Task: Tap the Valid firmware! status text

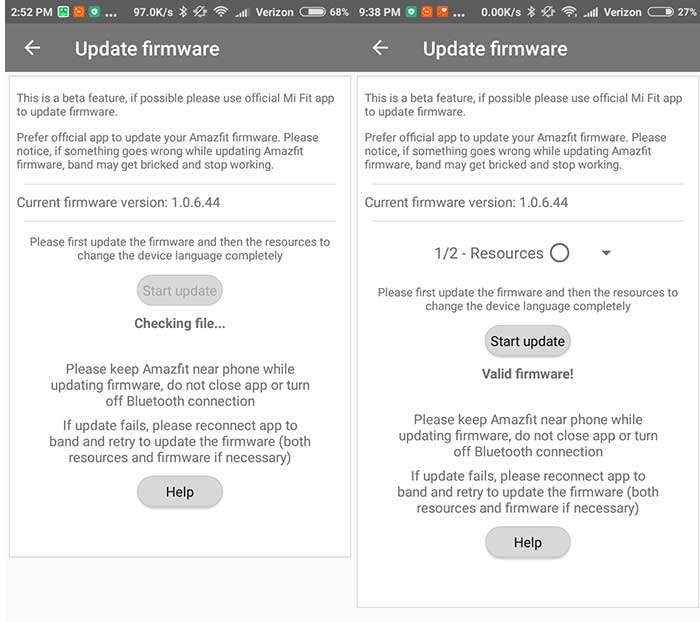Action: pos(527,374)
